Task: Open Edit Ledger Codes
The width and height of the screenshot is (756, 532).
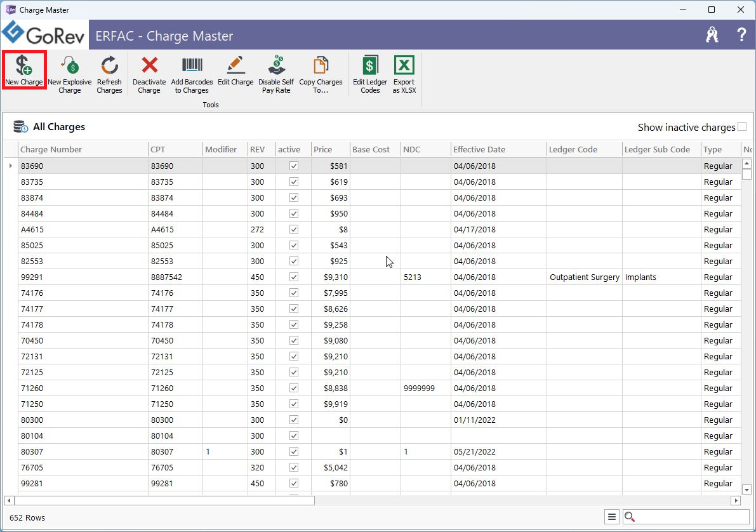Action: point(370,74)
